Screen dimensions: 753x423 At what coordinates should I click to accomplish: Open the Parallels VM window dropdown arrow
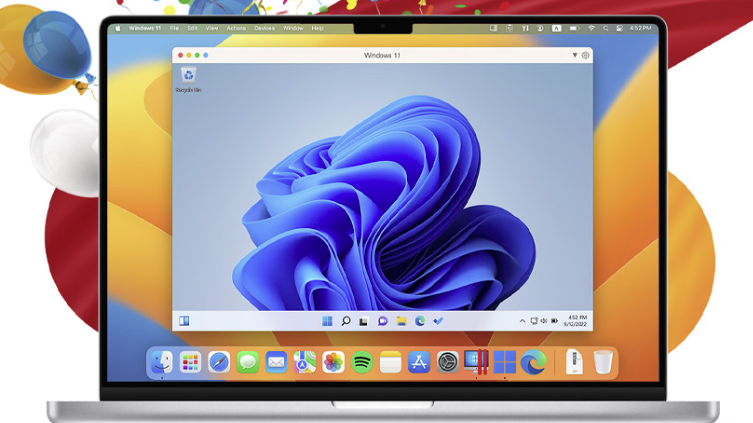[574, 55]
